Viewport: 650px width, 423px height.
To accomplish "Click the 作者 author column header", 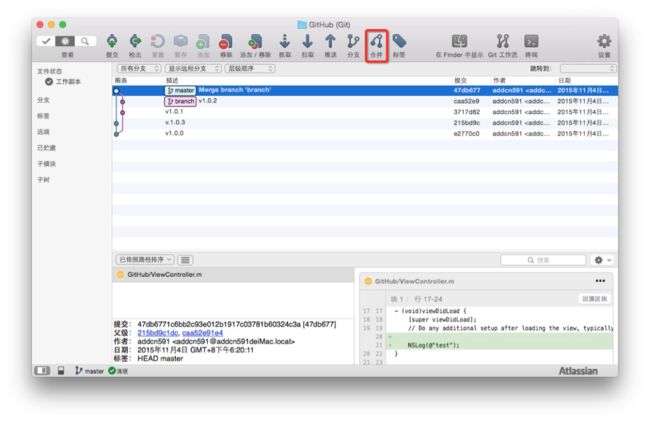I will pyautogui.click(x=500, y=80).
